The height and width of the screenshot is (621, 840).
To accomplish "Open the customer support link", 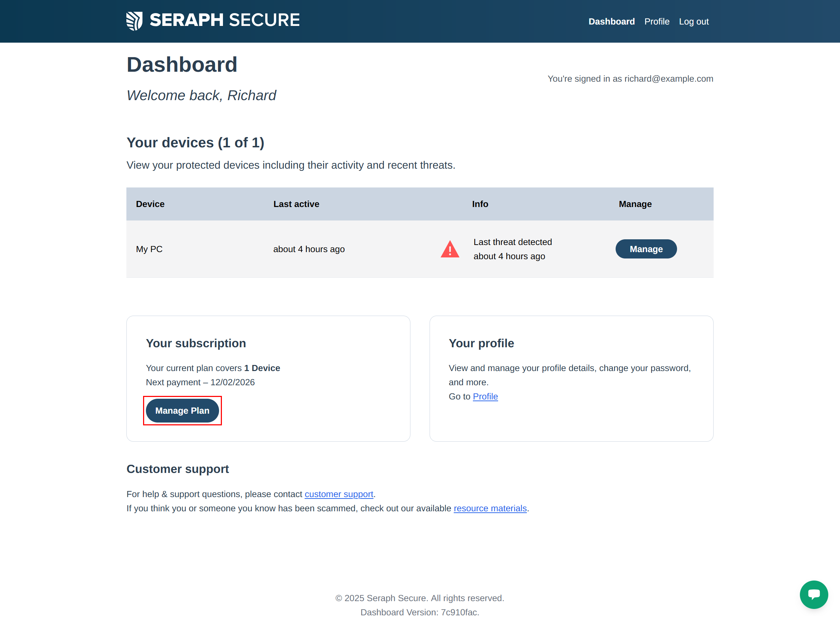I will 339,494.
